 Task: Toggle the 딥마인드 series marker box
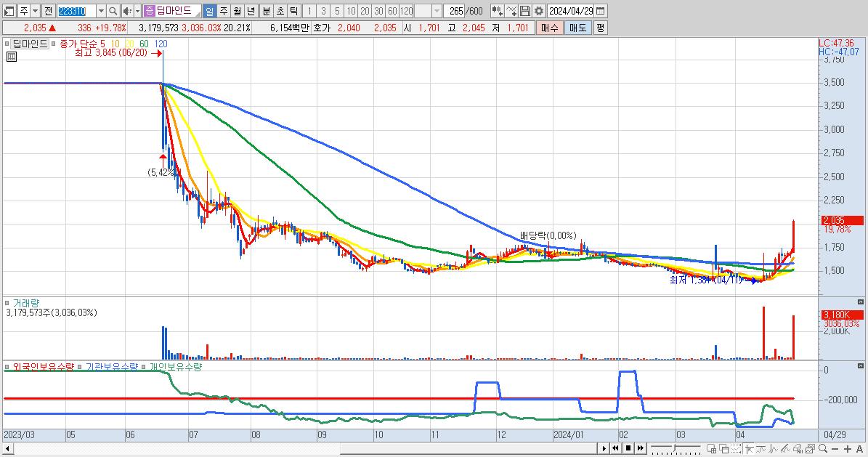click(x=7, y=43)
